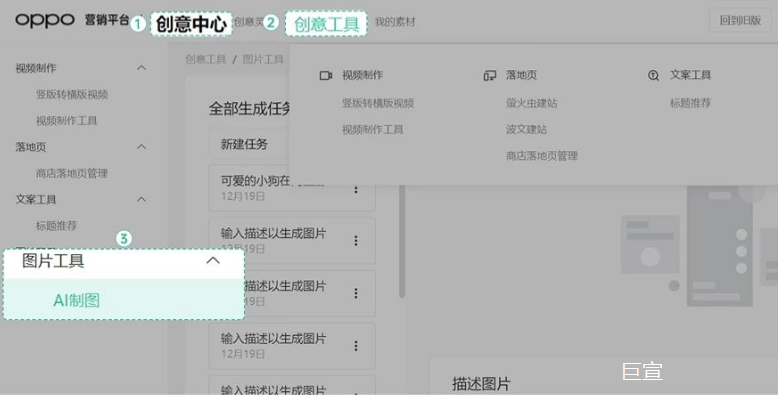Choose 竖版转横版视频 in the dropdown menu

(378, 103)
